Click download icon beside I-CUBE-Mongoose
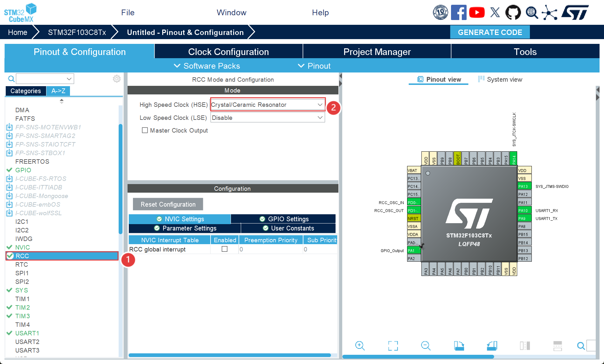The width and height of the screenshot is (604, 364). pyautogui.click(x=10, y=196)
